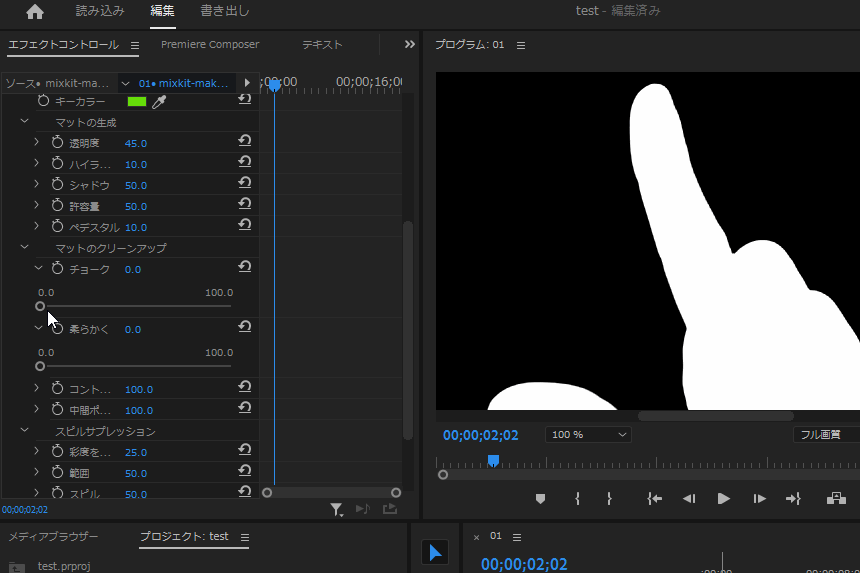Screen dimensions: 860x573
Task: Add a marker in Program monitor
Action: (540, 498)
